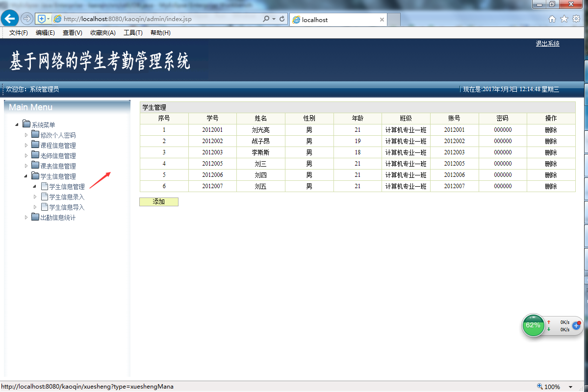Image resolution: width=588 pixels, height=392 pixels.
Task: Open the 查看(V) menu
Action: click(x=73, y=33)
